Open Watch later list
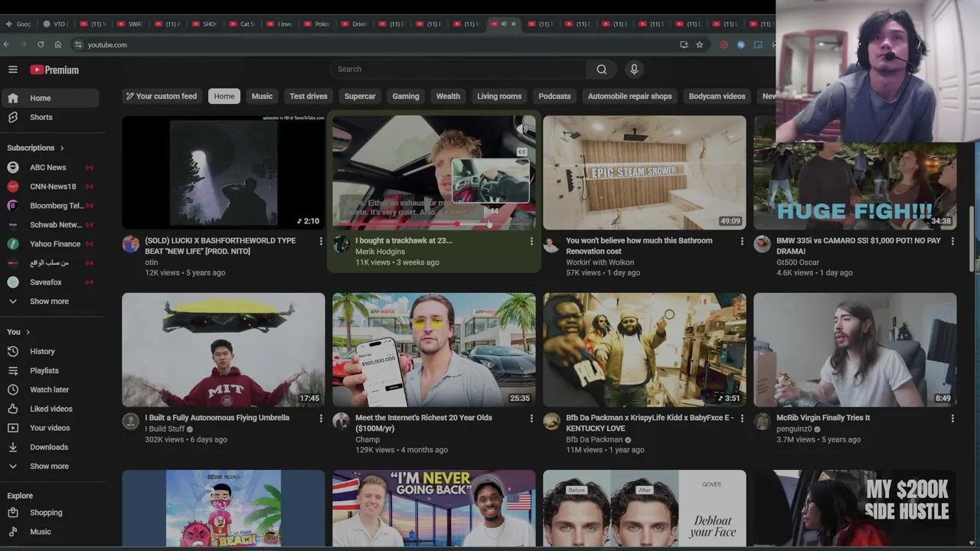 (x=50, y=390)
